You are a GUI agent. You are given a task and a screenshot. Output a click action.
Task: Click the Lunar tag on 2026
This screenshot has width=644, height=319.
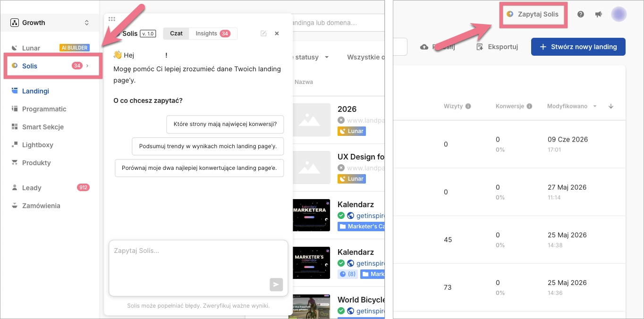(x=352, y=131)
